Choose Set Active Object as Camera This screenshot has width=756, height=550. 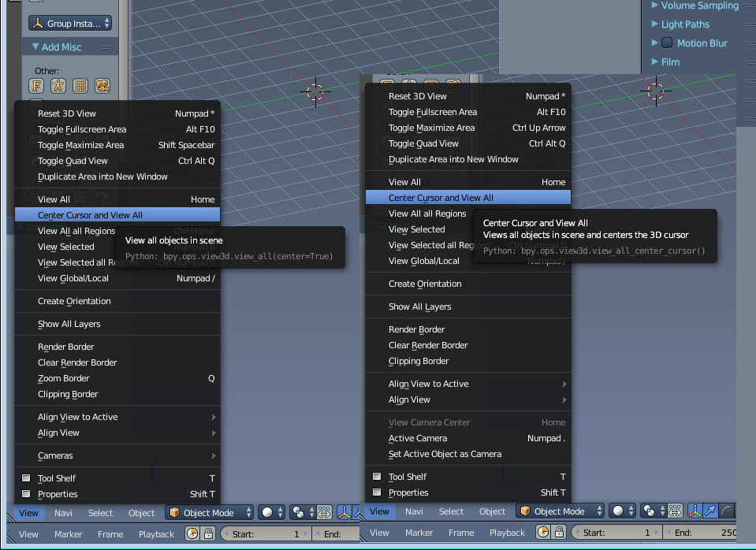[445, 454]
